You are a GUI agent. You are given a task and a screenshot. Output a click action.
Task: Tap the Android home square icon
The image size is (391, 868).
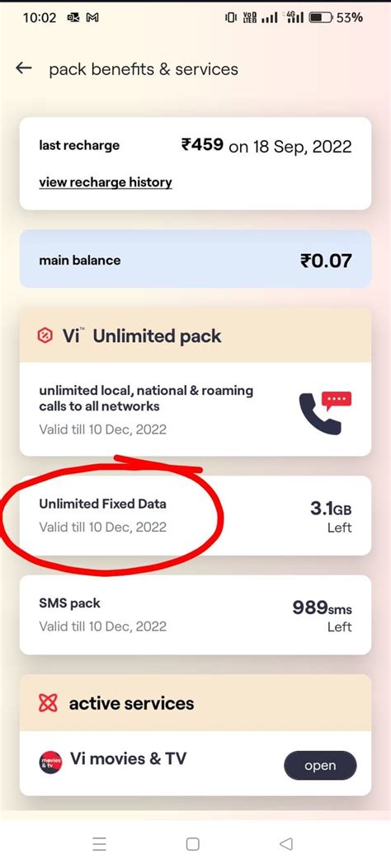click(192, 843)
